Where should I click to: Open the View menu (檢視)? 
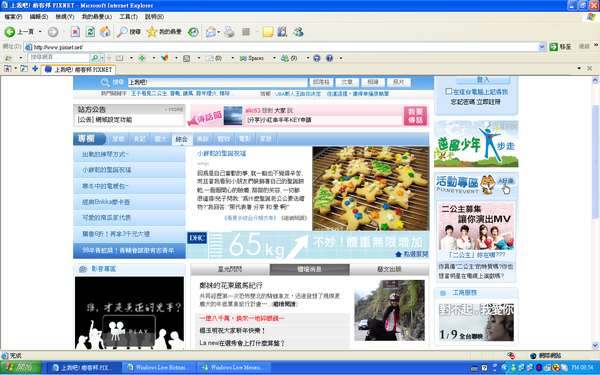[65, 17]
